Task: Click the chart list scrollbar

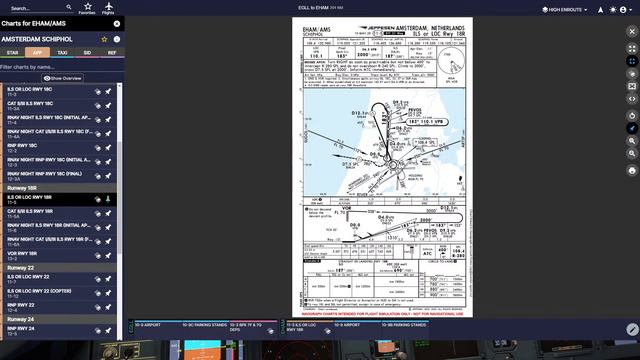Action: point(120,198)
